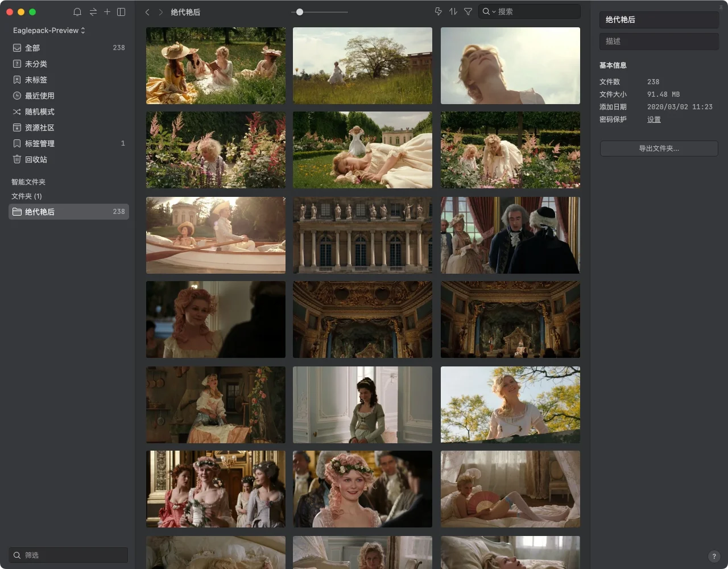This screenshot has height=569, width=728.
Task: Open the Eaglepack-Preview library switcher
Action: [x=49, y=30]
